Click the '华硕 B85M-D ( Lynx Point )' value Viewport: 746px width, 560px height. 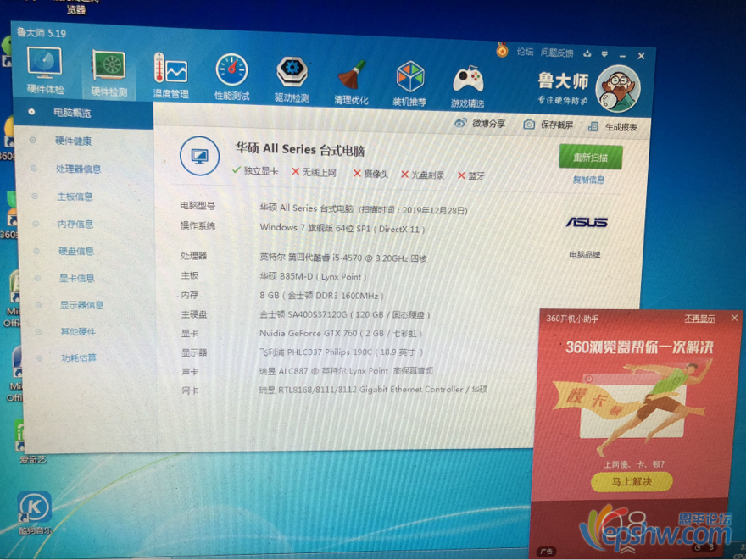coord(313,276)
